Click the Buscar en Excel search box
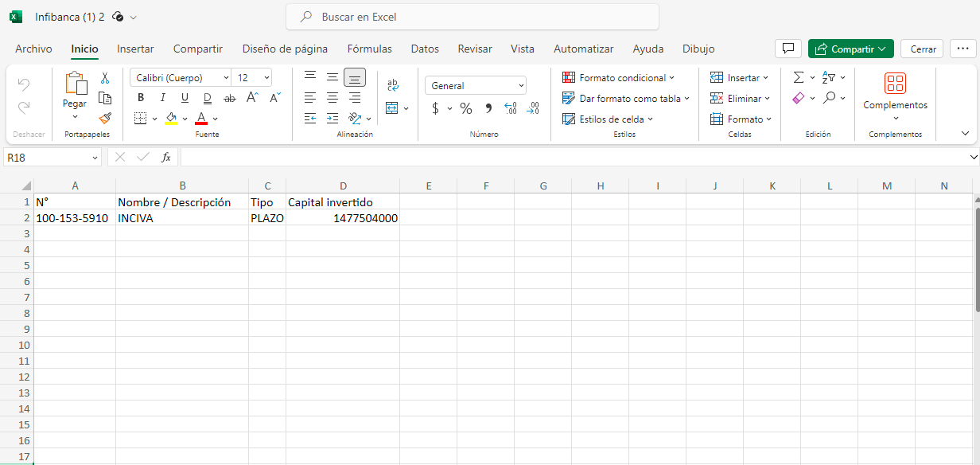 [x=472, y=17]
